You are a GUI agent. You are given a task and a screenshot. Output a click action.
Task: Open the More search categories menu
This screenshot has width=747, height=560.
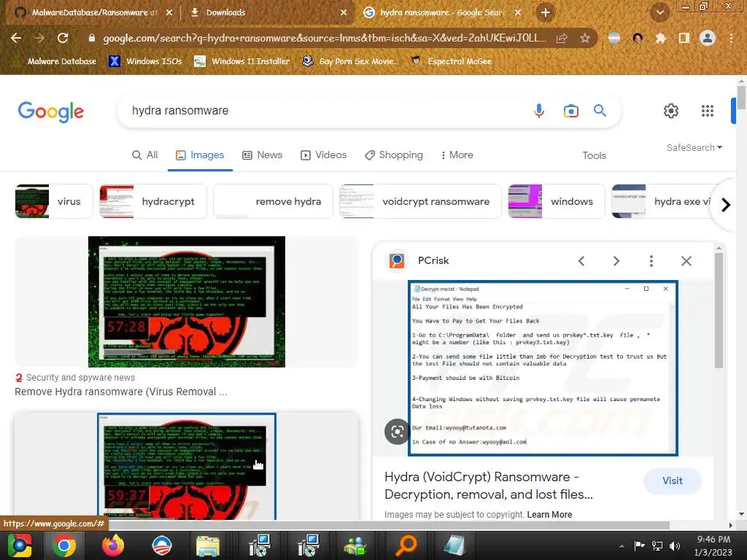(x=457, y=155)
